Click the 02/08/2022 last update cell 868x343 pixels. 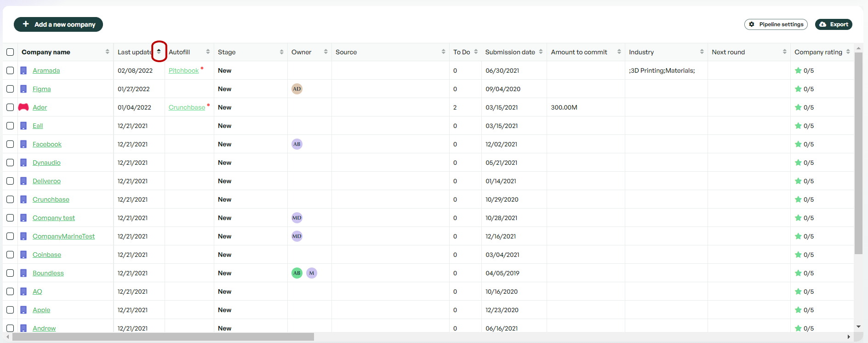[x=139, y=70]
